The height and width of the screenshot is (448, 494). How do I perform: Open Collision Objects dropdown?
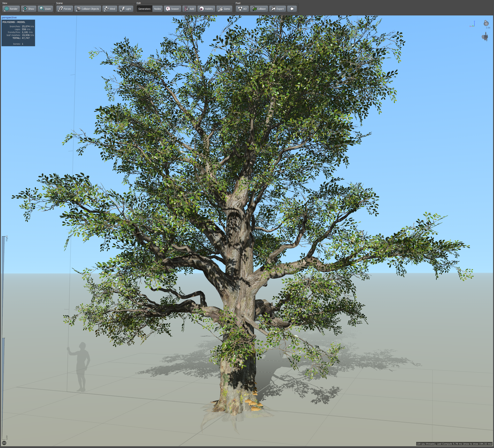tap(88, 9)
